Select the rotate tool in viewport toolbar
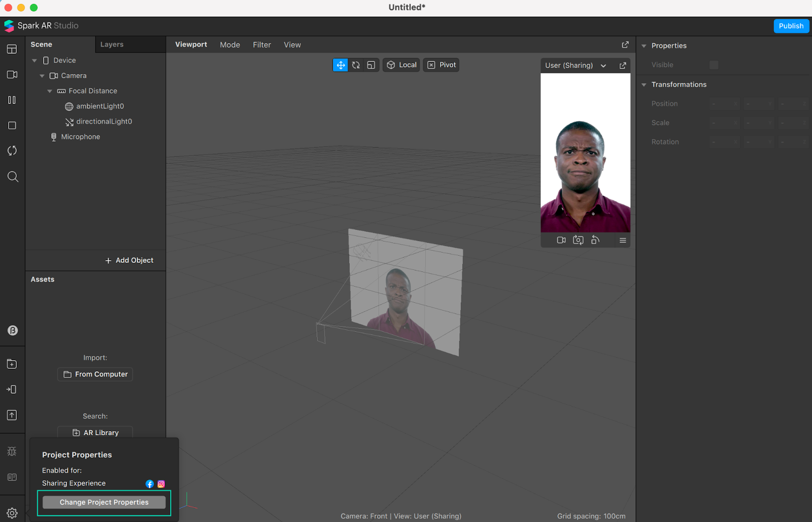This screenshot has width=812, height=522. 356,65
